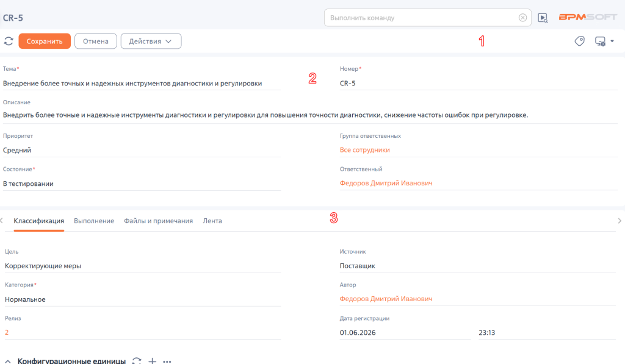Click the Сохранить button

click(45, 41)
